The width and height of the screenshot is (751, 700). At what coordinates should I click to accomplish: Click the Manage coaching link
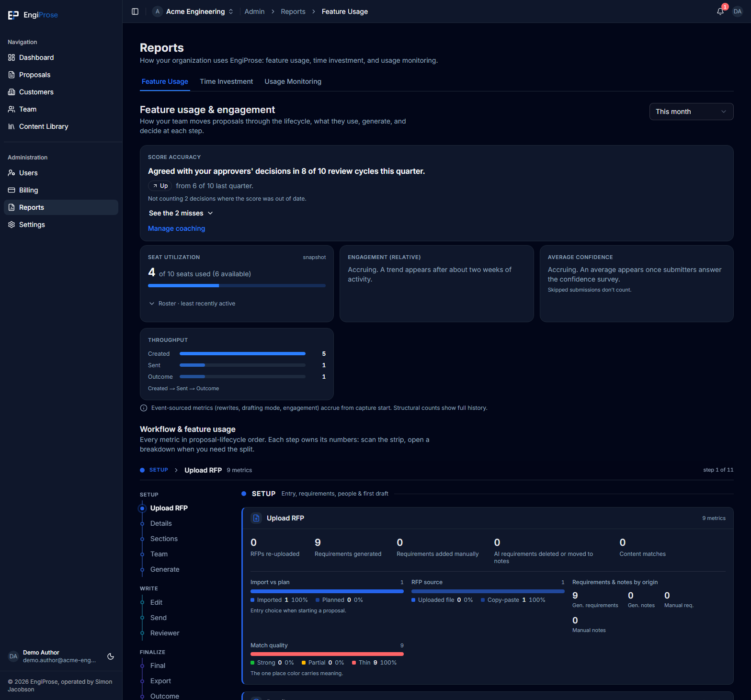coord(176,228)
